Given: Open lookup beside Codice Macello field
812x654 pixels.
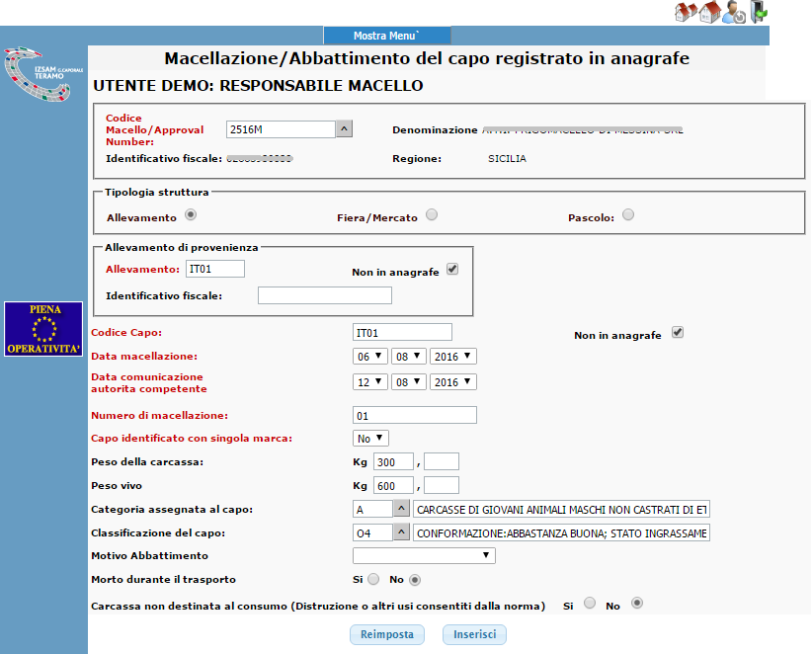Looking at the screenshot, I should click(x=344, y=128).
